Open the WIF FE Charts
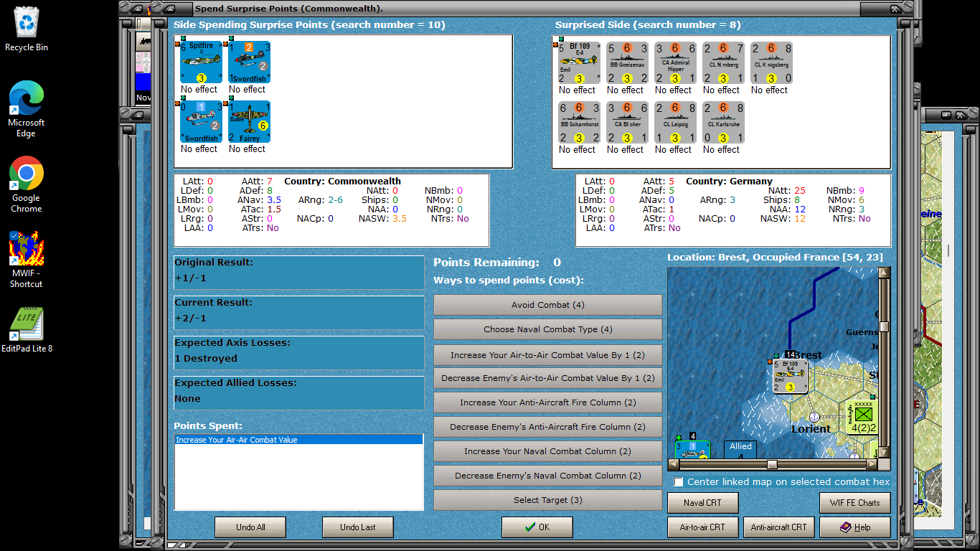The height and width of the screenshot is (551, 980). (855, 503)
